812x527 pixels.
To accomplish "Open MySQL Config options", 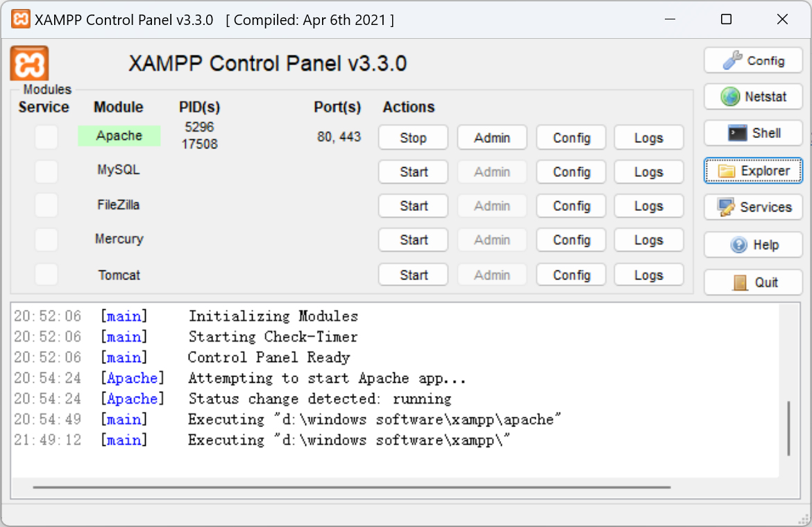I will pyautogui.click(x=571, y=172).
